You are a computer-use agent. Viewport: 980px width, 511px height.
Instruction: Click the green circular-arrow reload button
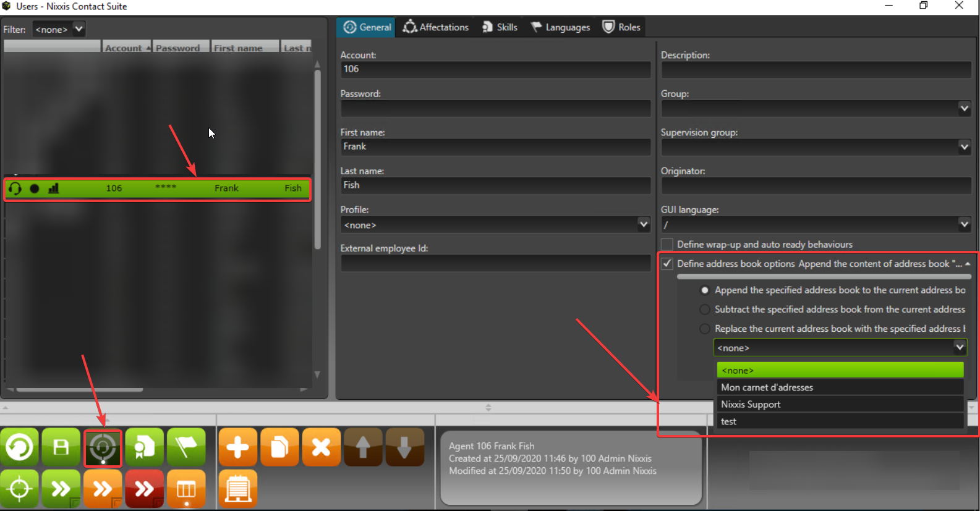coord(20,447)
